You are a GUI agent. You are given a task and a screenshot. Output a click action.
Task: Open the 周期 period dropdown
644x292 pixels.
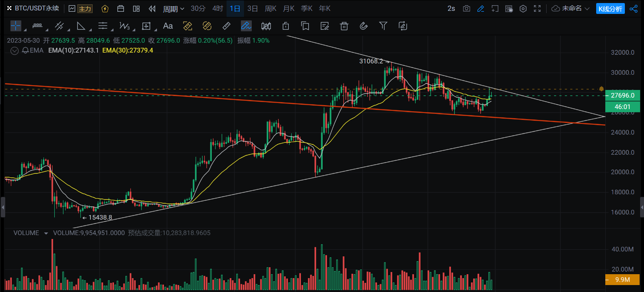point(173,8)
